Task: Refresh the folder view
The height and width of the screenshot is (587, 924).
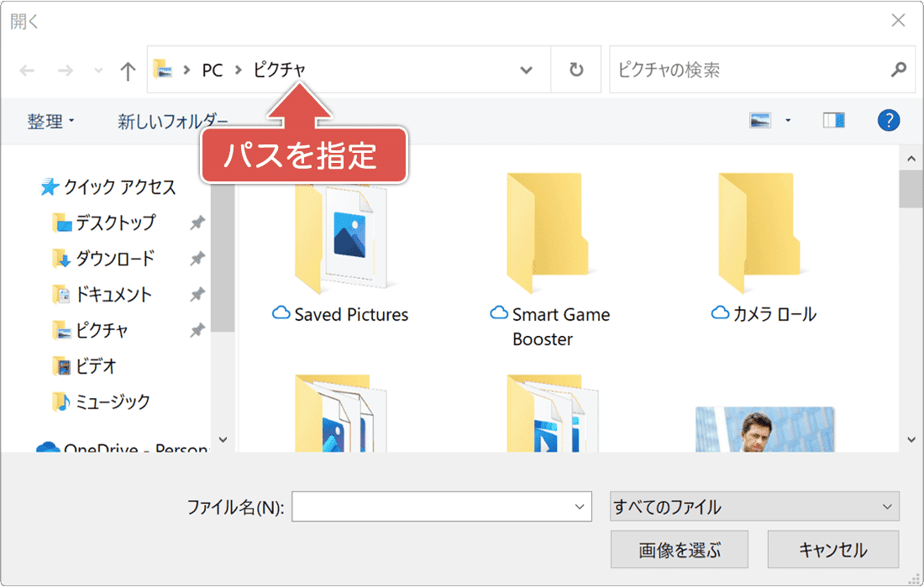Action: pyautogui.click(x=576, y=70)
